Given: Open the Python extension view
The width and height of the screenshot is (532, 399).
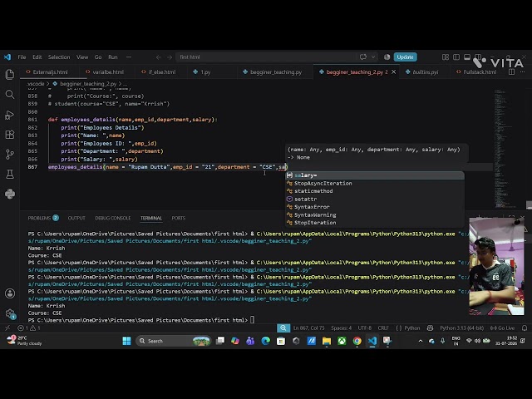Looking at the screenshot, I should (x=10, y=194).
